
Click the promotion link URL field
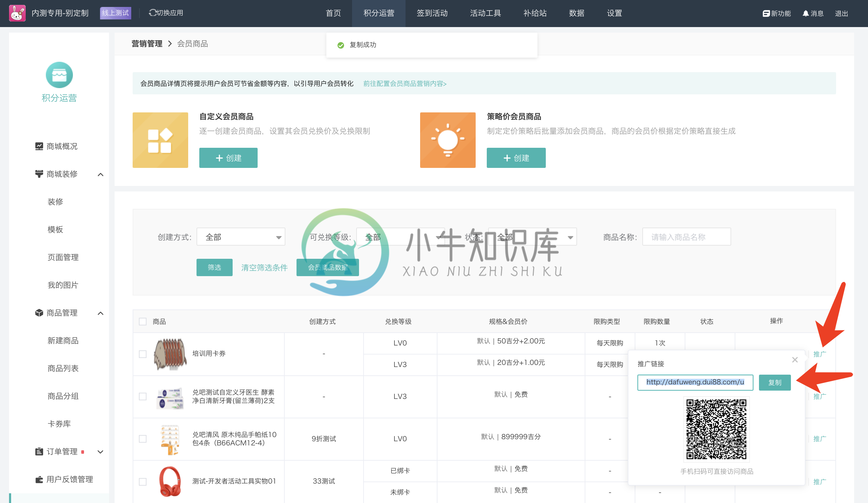point(695,382)
